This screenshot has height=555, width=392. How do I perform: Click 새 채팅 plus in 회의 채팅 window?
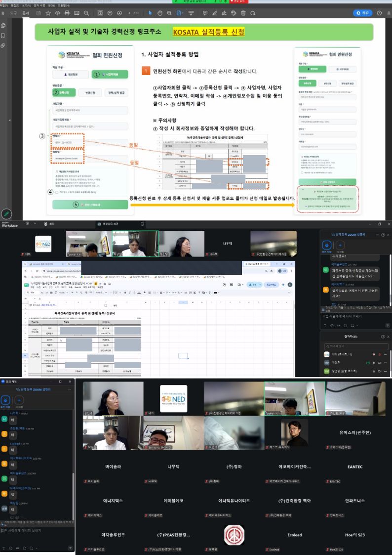tap(19, 400)
